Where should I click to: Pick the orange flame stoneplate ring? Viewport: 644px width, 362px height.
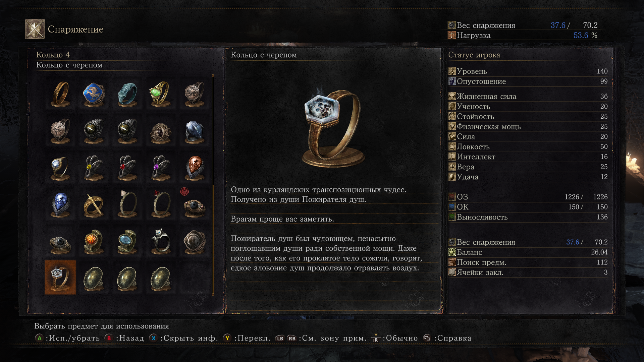(x=94, y=241)
